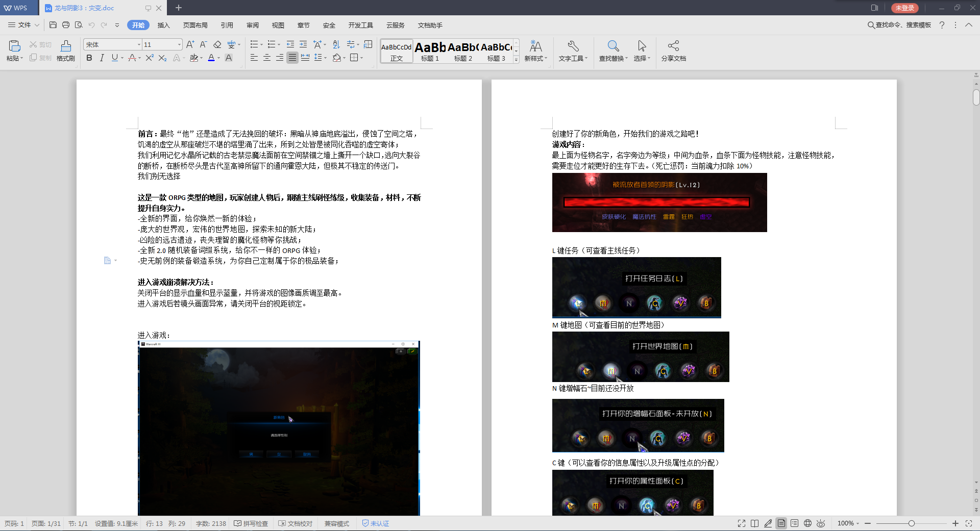Switch to full screen view in status bar
This screenshot has width=980, height=531.
click(x=742, y=523)
